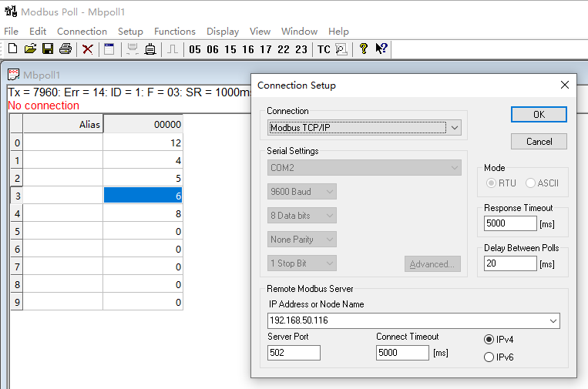
Task: Open the Help menu
Action: point(338,32)
